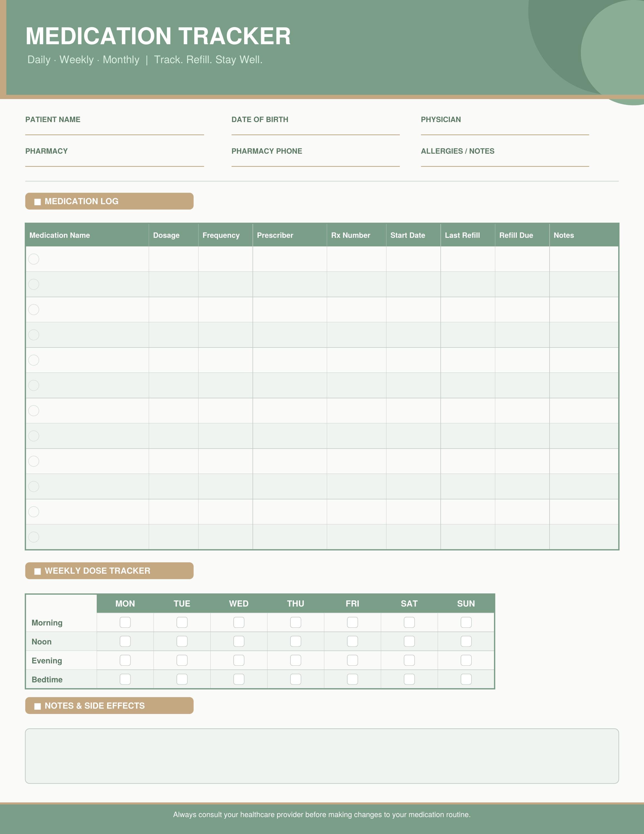The height and width of the screenshot is (834, 644).
Task: Click the Frequency column header
Action: pos(226,235)
